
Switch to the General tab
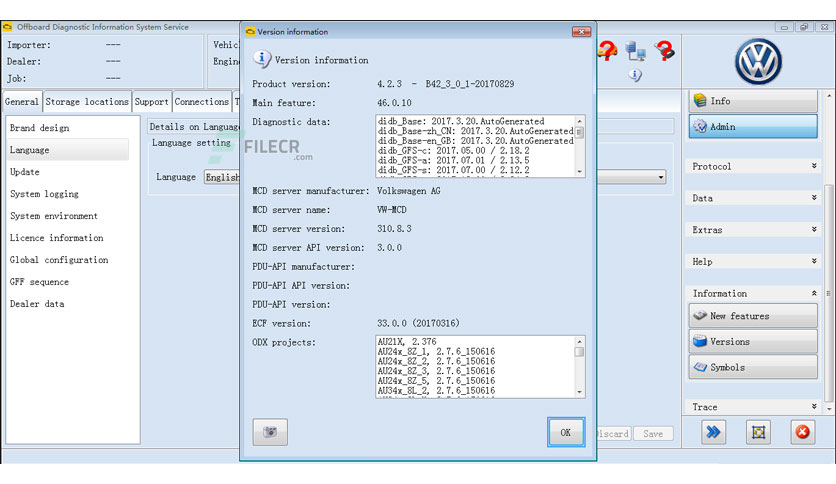(x=22, y=101)
